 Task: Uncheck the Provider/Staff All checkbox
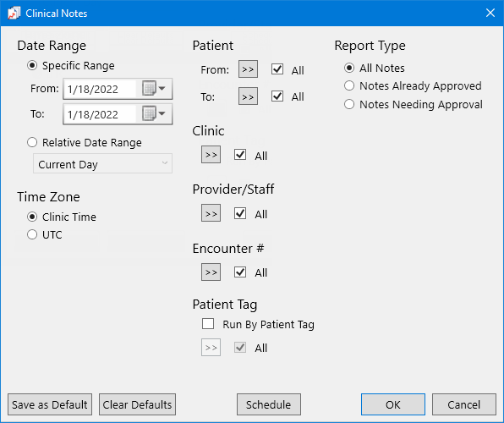point(240,213)
